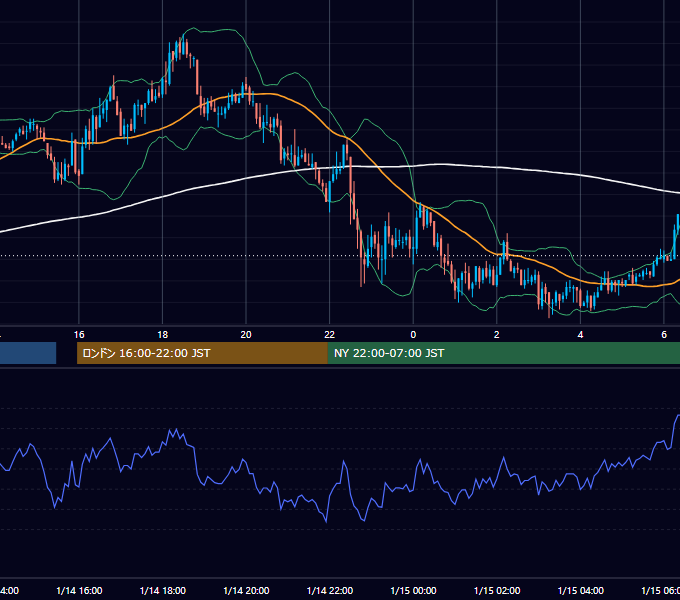
Task: Click the 20 hour label under chart
Action: [246, 335]
